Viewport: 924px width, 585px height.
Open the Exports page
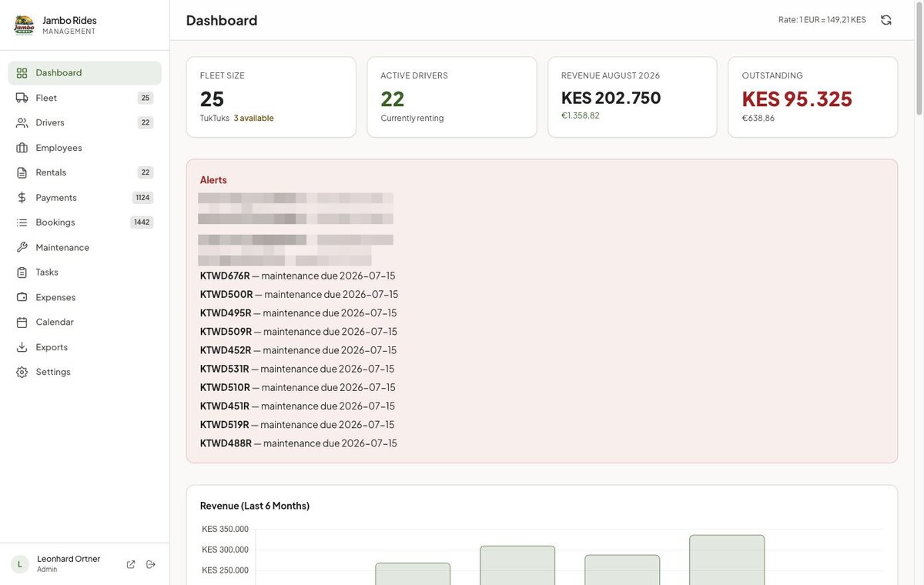85,347
